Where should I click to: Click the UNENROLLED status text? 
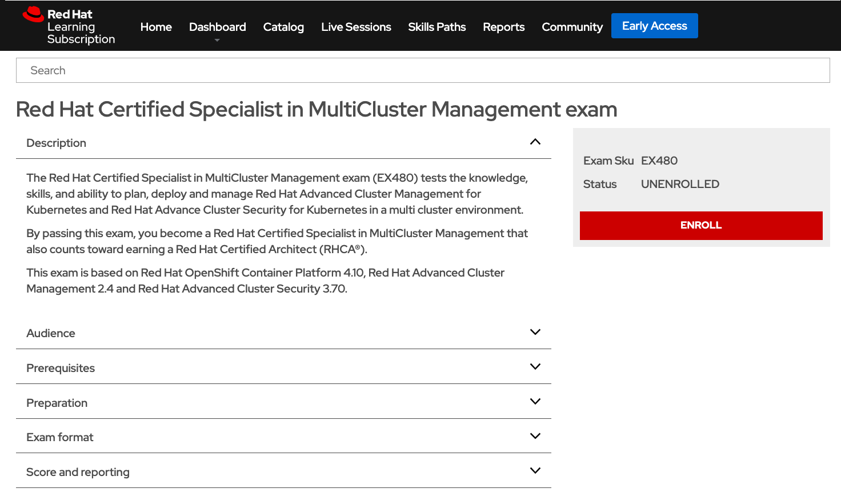coord(680,184)
